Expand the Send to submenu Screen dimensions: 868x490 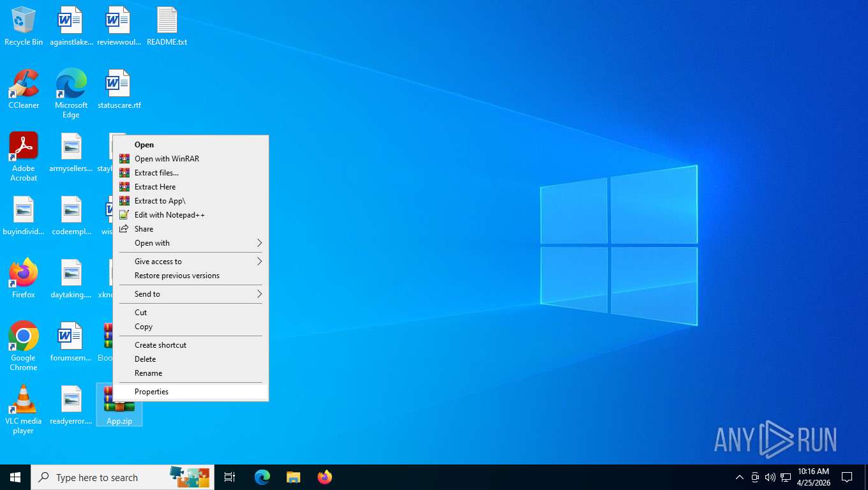(x=191, y=294)
